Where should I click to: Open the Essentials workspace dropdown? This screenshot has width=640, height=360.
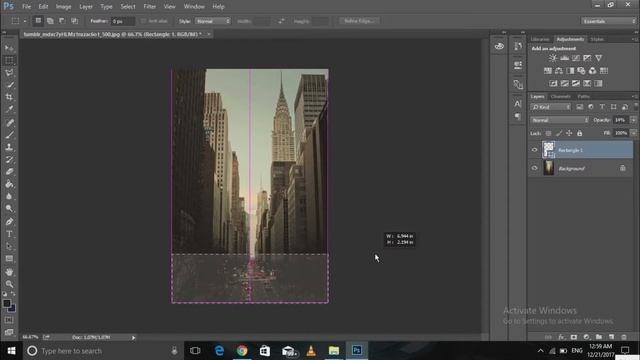point(608,21)
